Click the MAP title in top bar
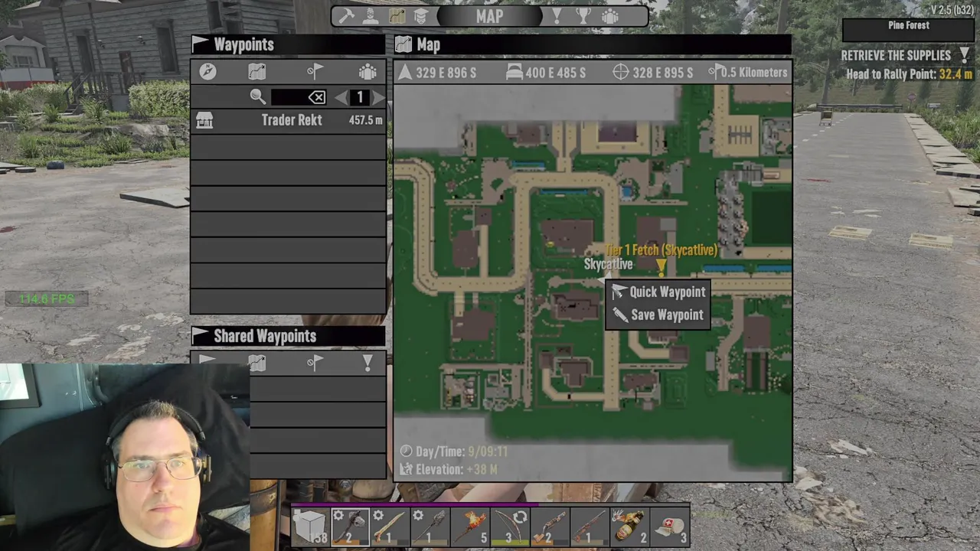 tap(489, 16)
